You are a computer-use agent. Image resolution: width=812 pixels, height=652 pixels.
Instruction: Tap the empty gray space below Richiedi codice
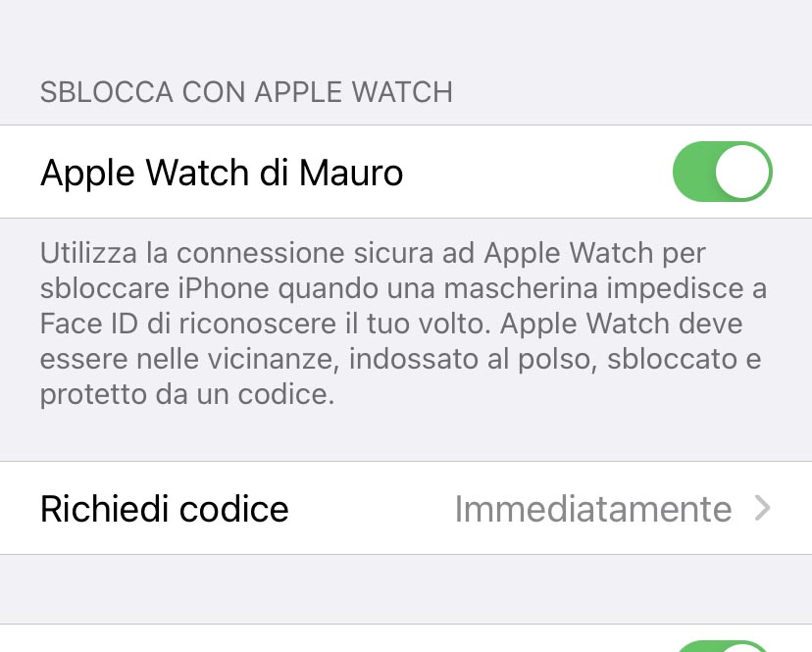pyautogui.click(x=406, y=589)
